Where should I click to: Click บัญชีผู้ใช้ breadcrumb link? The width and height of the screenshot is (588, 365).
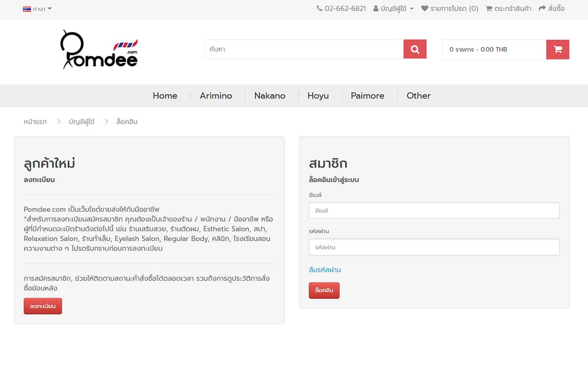81,122
